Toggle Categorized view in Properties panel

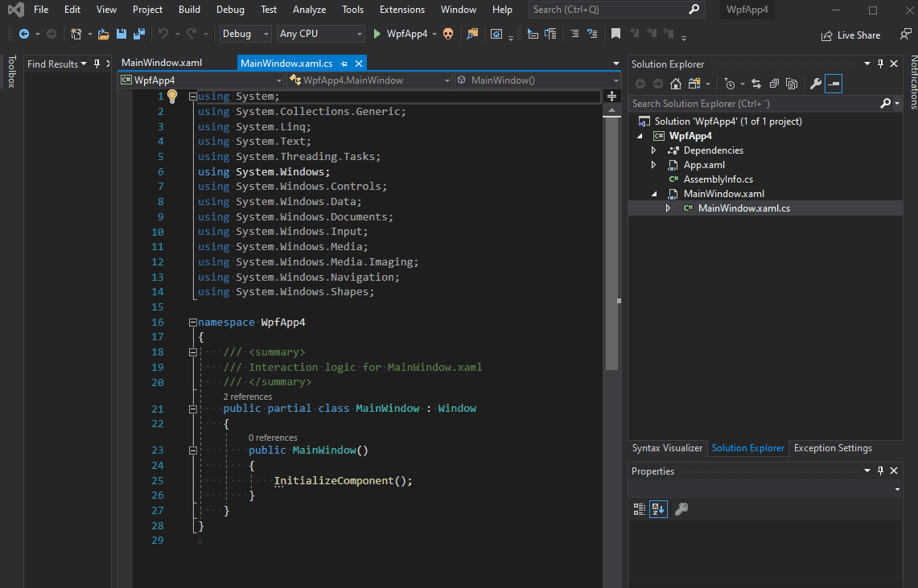point(640,509)
